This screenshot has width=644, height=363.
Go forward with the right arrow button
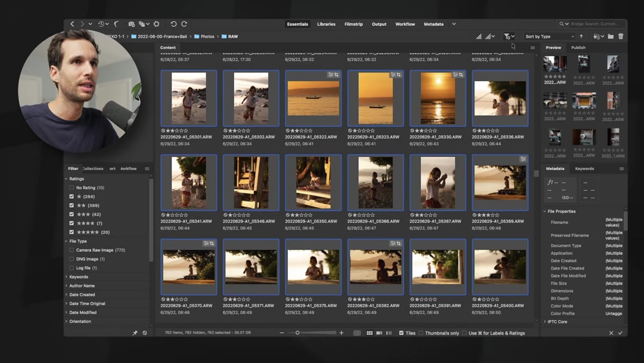pos(83,24)
